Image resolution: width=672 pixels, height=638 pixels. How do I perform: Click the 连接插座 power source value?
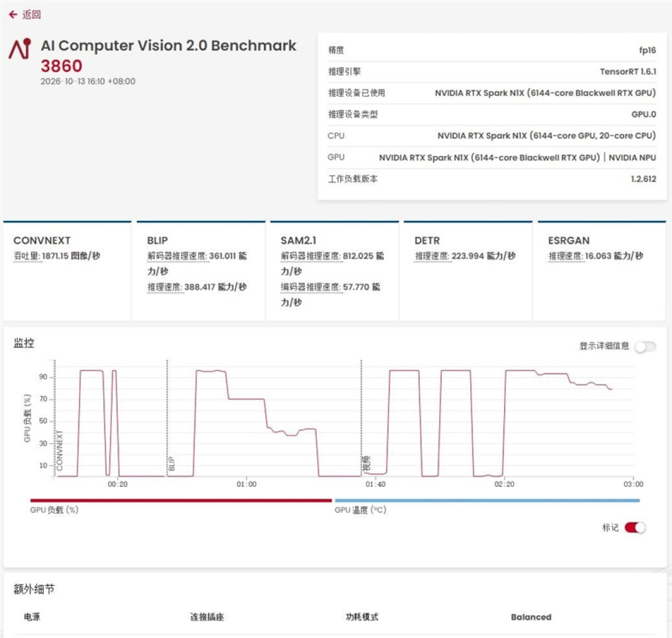(x=207, y=617)
